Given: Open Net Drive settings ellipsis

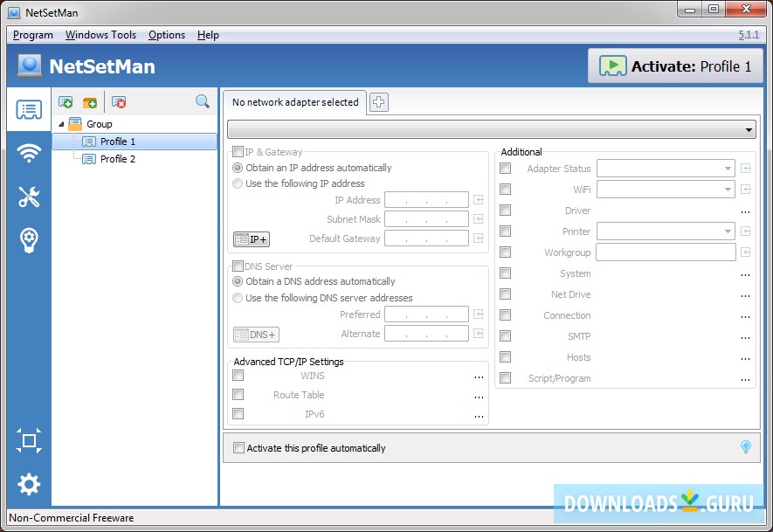Looking at the screenshot, I should point(745,295).
